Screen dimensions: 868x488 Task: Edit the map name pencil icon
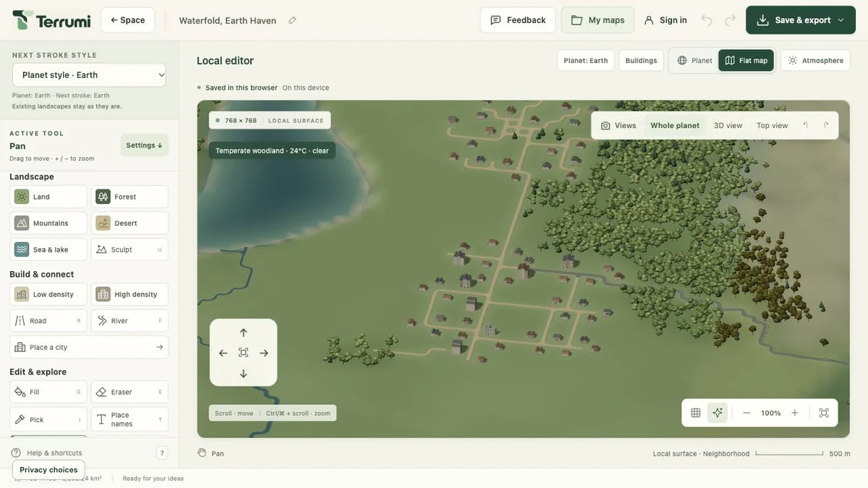pos(292,20)
